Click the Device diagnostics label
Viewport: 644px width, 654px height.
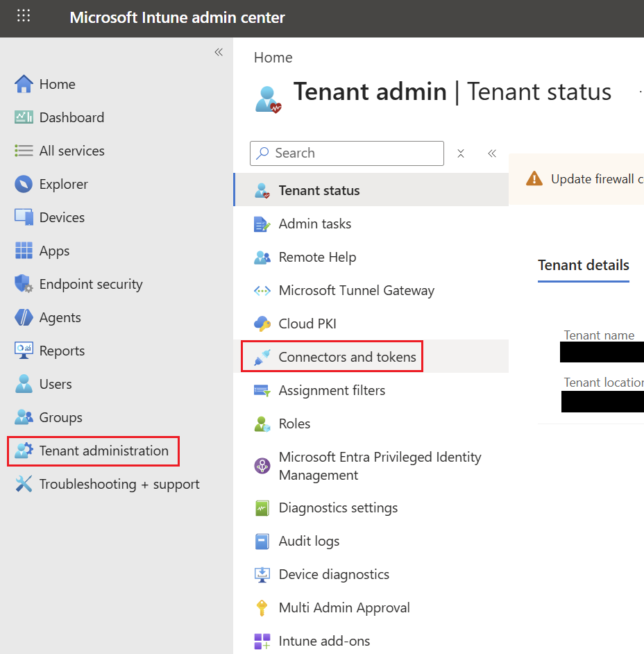click(x=334, y=574)
